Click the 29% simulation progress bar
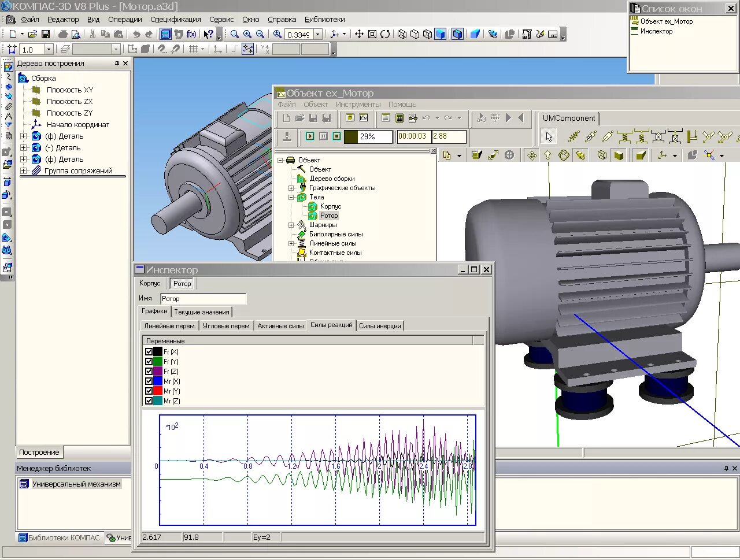The width and height of the screenshot is (740, 560). (368, 136)
